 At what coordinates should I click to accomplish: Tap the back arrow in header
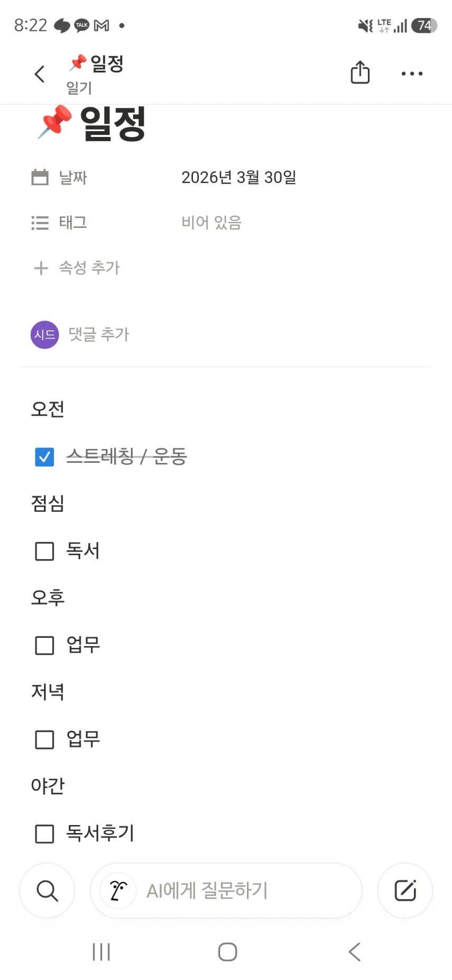[40, 74]
